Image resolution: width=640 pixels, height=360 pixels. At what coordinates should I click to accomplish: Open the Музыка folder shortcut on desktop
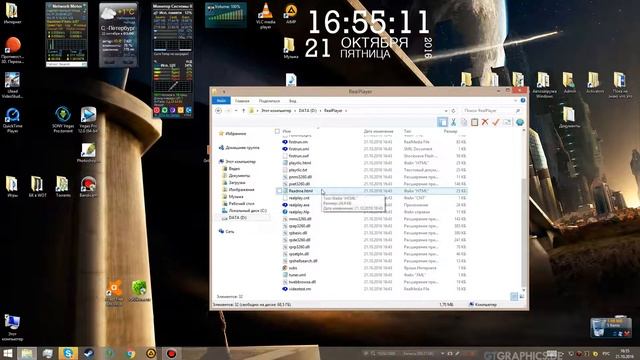pyautogui.click(x=290, y=48)
